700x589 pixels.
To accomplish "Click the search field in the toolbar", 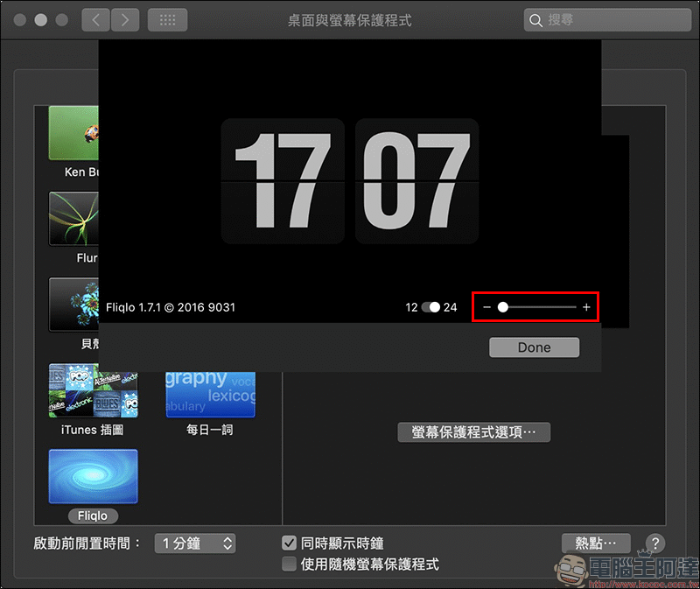I will click(x=607, y=20).
